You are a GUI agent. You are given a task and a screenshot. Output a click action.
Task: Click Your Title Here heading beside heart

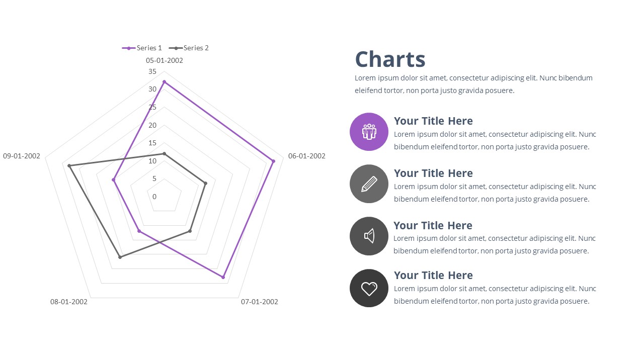click(x=433, y=275)
